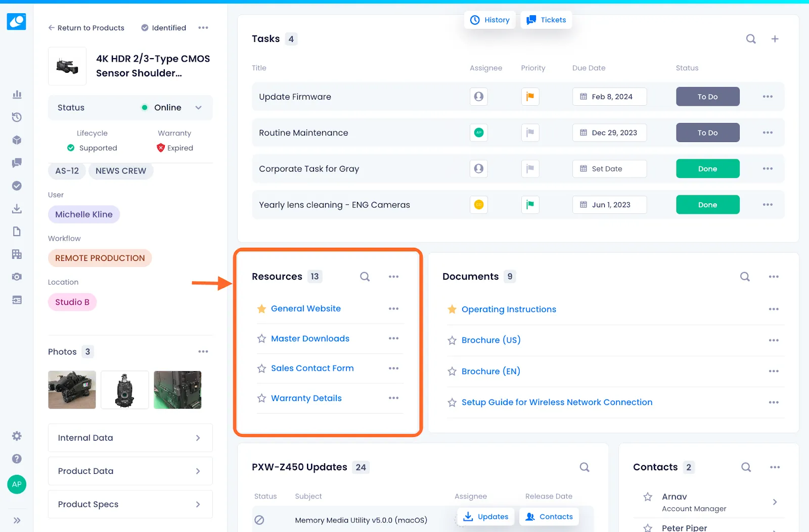Open the Resources panel more options menu

point(393,277)
